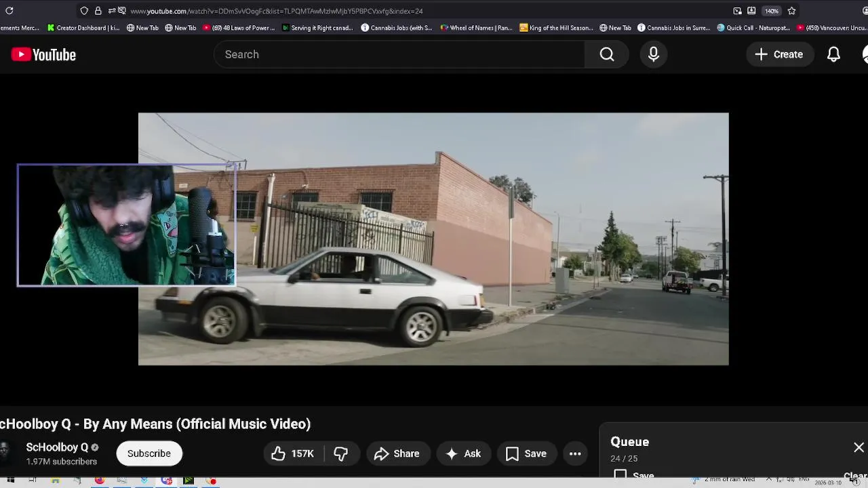Close the Queue panel
The image size is (868, 488).
coord(859,447)
